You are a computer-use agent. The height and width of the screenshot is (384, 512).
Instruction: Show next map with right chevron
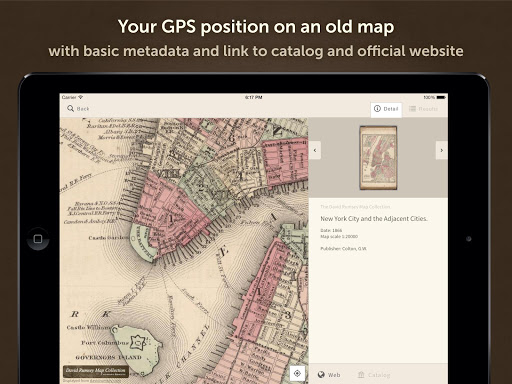[442, 150]
